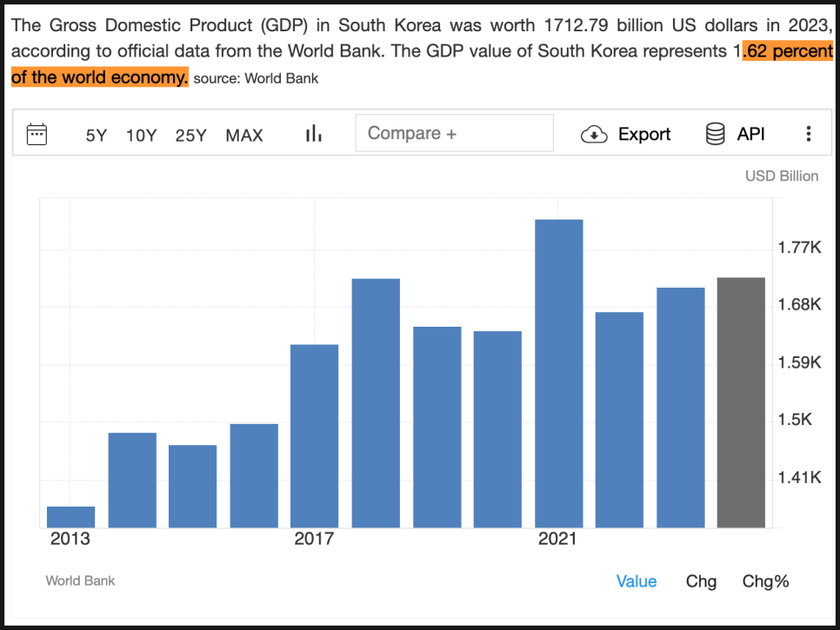
Task: Click the tallest blue bar above 2021
Action: point(558,374)
